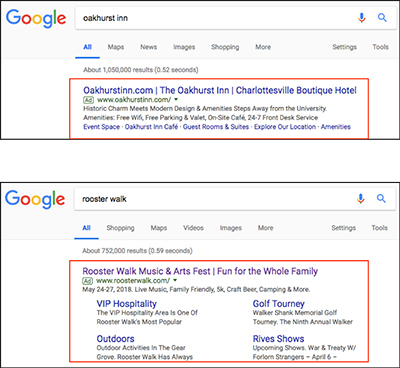Open Settings in rooster walk results
The width and height of the screenshot is (400, 368).
(343, 228)
